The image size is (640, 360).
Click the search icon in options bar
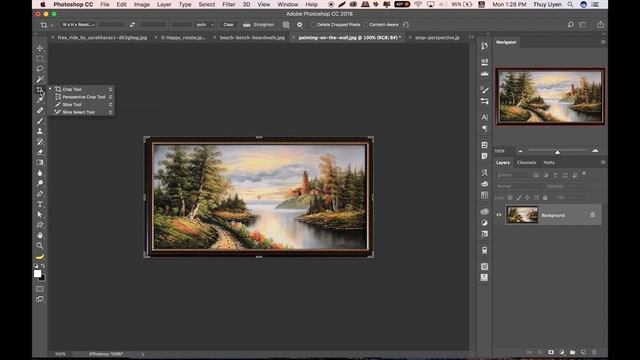click(x=570, y=24)
